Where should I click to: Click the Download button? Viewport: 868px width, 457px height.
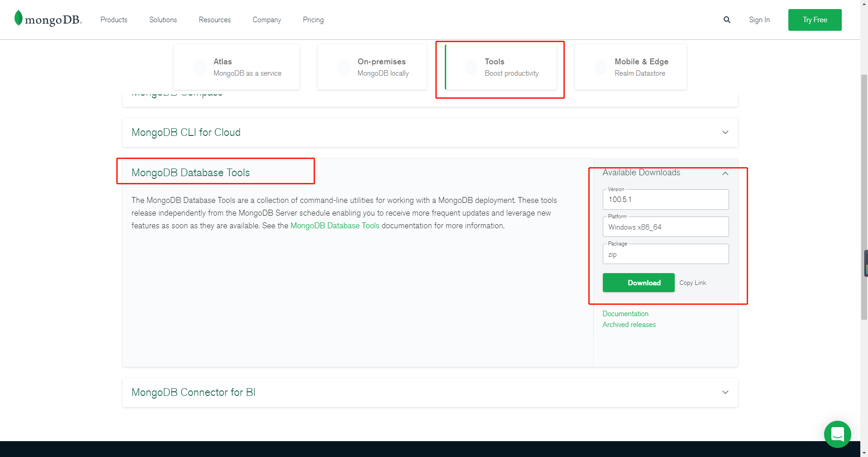pyautogui.click(x=638, y=282)
